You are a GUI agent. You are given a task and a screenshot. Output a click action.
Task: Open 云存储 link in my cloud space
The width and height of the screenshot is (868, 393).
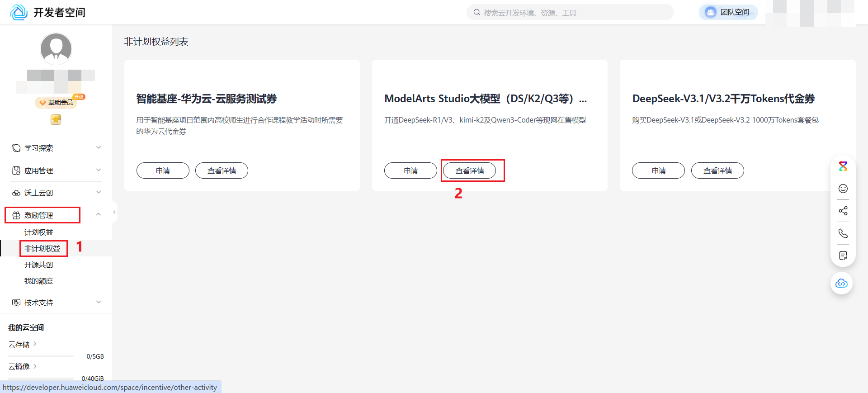(x=22, y=344)
